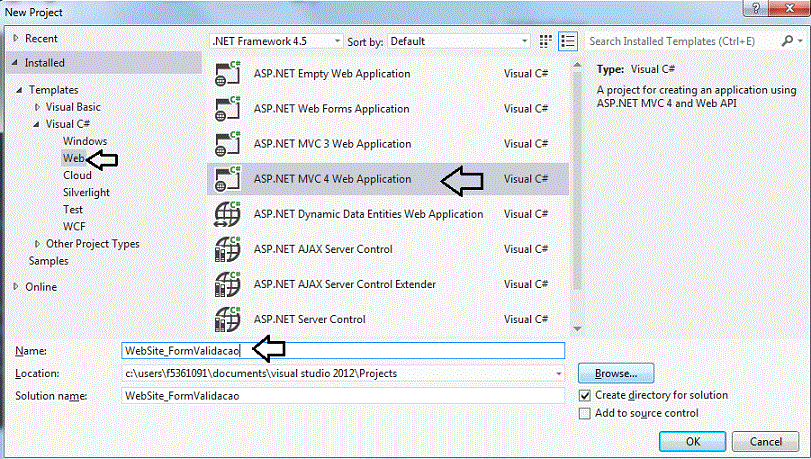Image resolution: width=811 pixels, height=459 pixels.
Task: Click the project Name input field
Action: tap(343, 351)
